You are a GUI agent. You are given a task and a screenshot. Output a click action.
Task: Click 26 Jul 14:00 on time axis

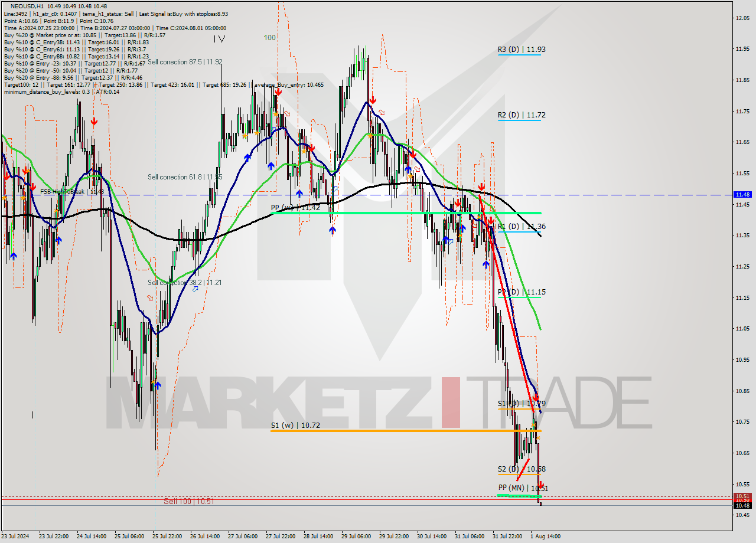(x=205, y=537)
